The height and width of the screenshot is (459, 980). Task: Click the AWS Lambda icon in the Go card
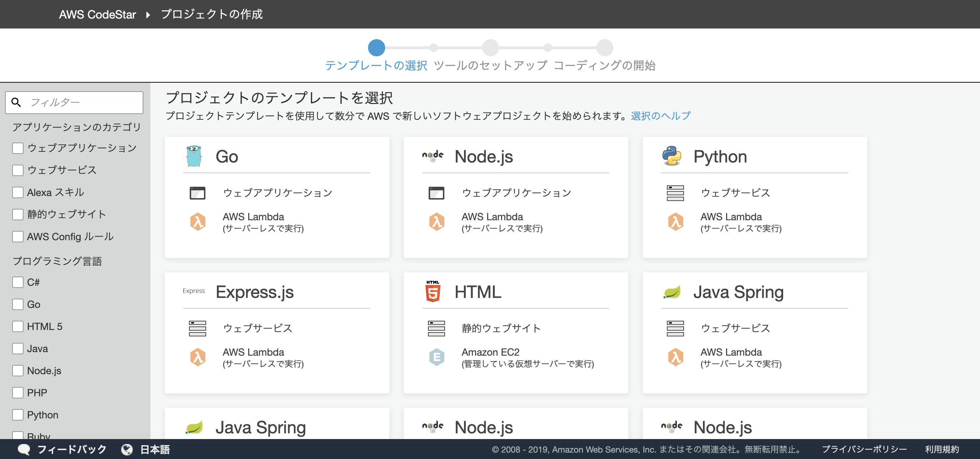tap(198, 222)
